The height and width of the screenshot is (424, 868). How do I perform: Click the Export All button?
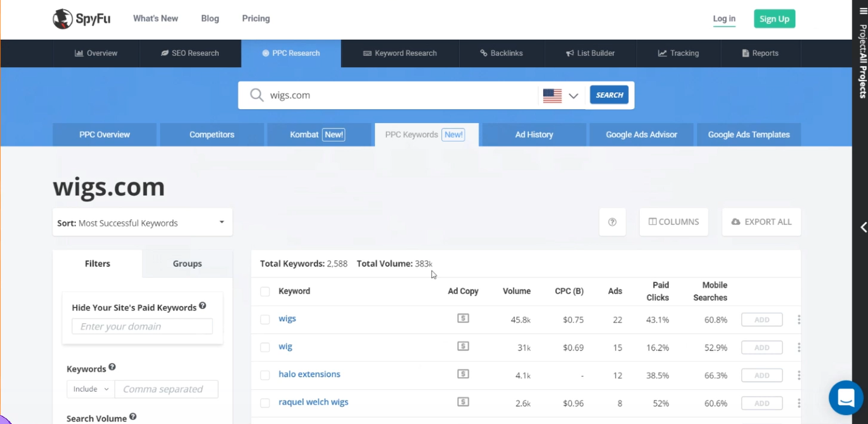pos(761,222)
